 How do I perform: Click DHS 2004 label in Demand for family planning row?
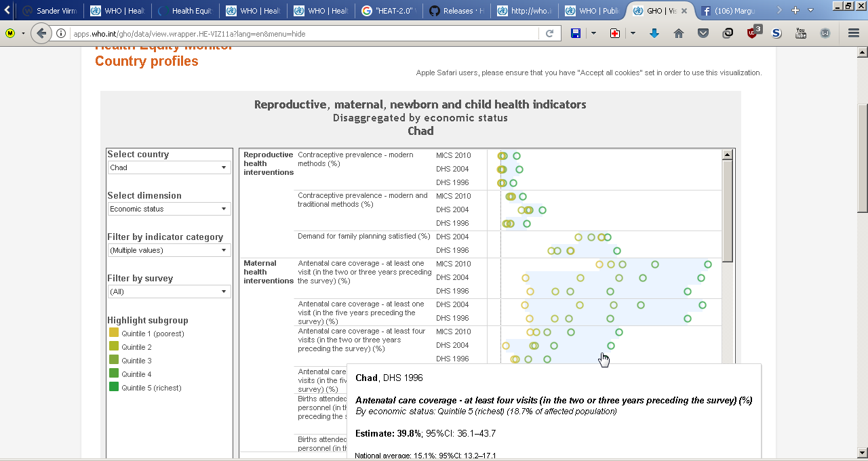click(x=452, y=237)
